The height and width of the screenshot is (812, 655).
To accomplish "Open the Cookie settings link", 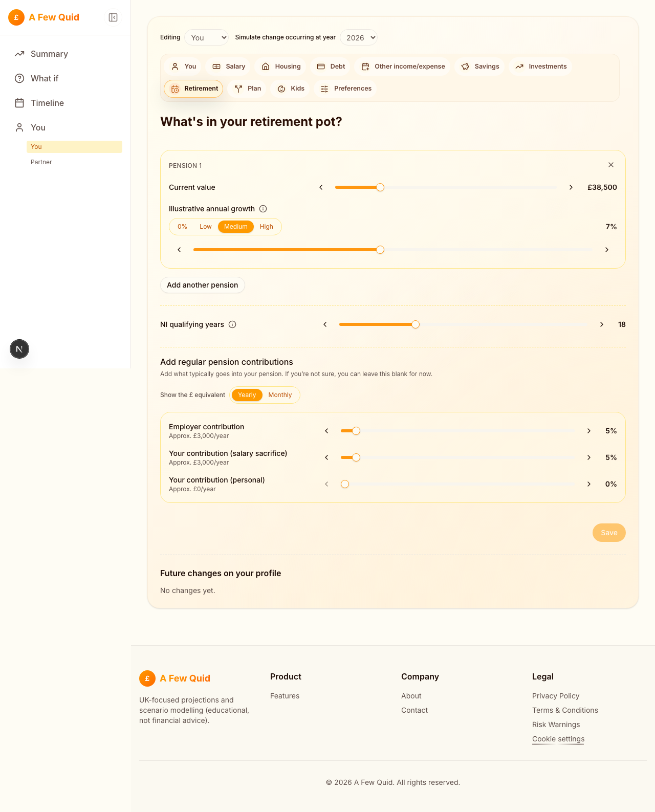I will coord(558,739).
